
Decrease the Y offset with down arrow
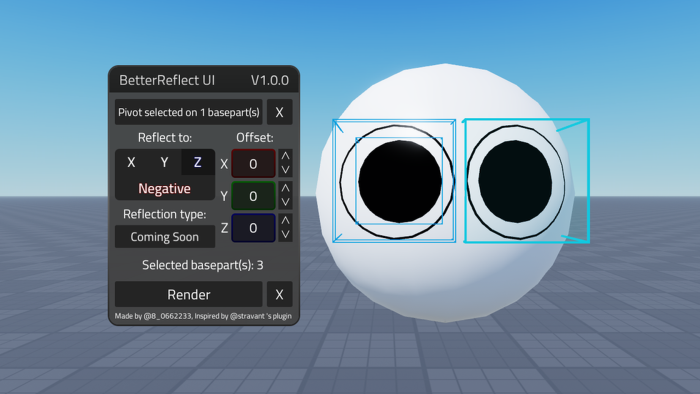point(285,203)
